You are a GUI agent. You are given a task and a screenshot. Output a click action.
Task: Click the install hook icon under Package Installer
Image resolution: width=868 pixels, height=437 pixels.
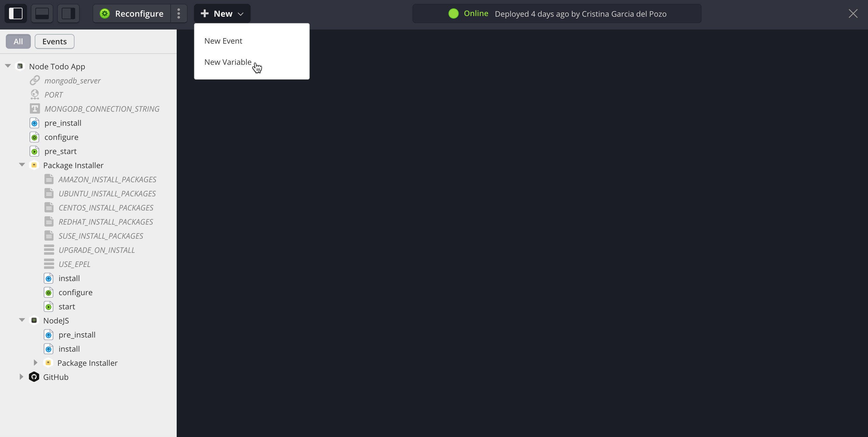point(49,278)
